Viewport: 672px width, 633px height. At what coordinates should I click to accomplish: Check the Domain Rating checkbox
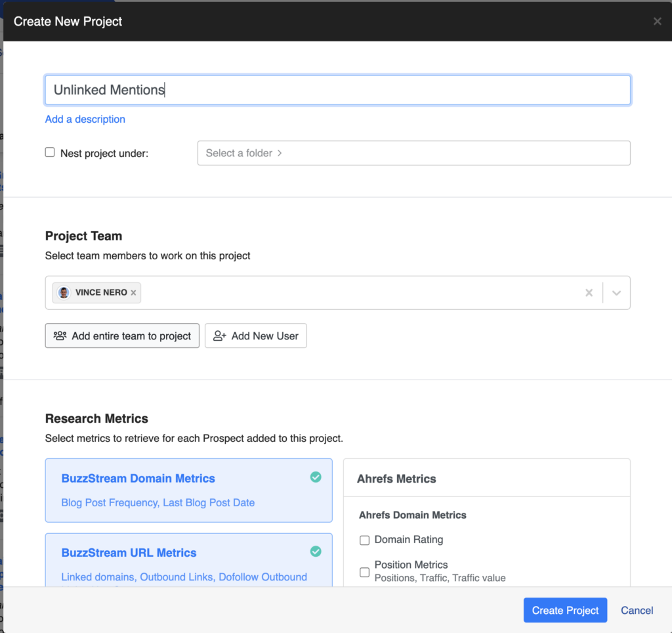(x=365, y=540)
